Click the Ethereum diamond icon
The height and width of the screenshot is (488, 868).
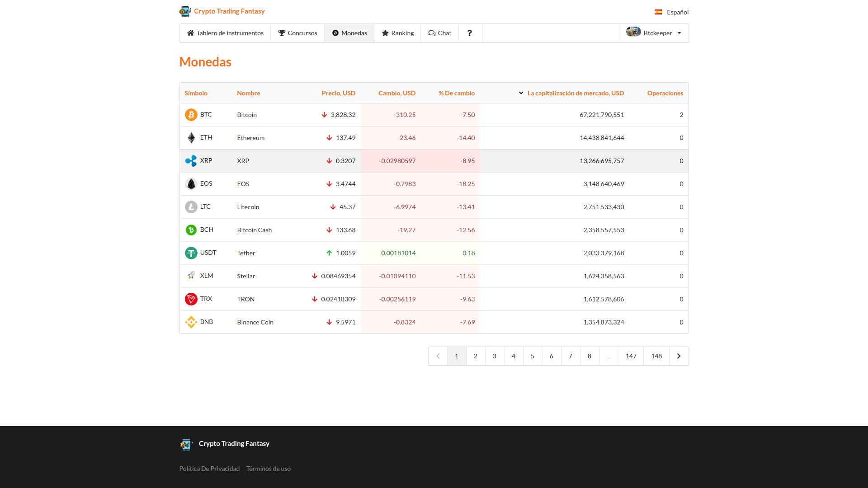click(191, 138)
